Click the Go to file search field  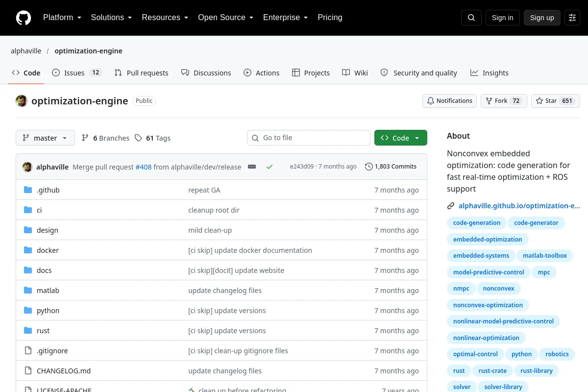pyautogui.click(x=309, y=138)
